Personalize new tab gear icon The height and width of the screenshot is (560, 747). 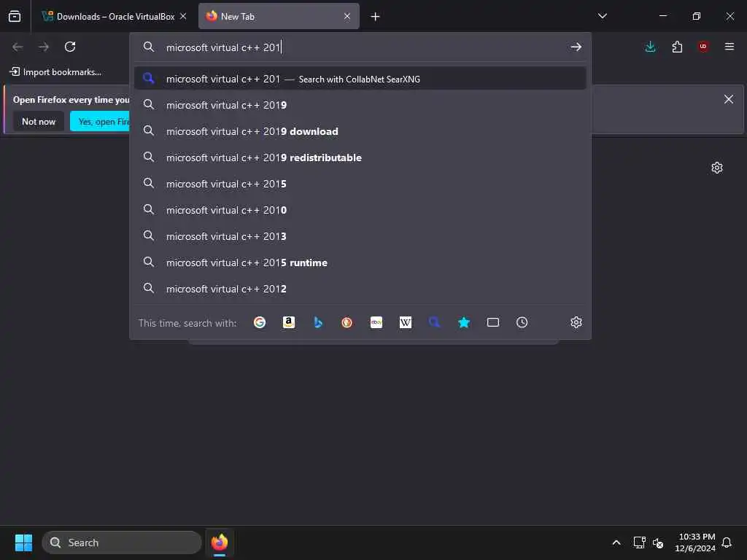click(717, 168)
